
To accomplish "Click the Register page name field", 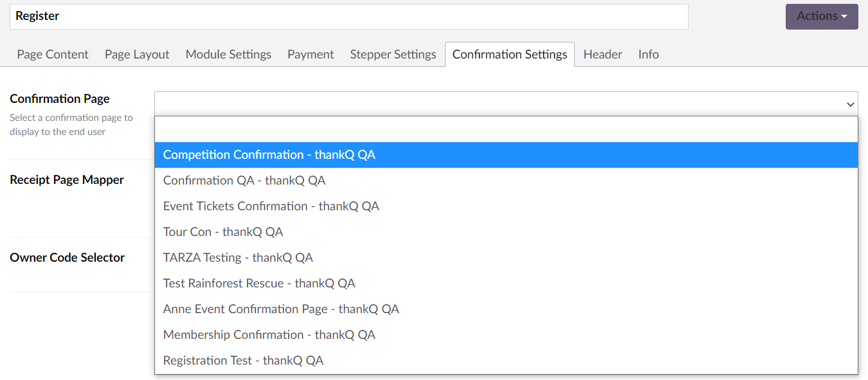I will (x=348, y=17).
